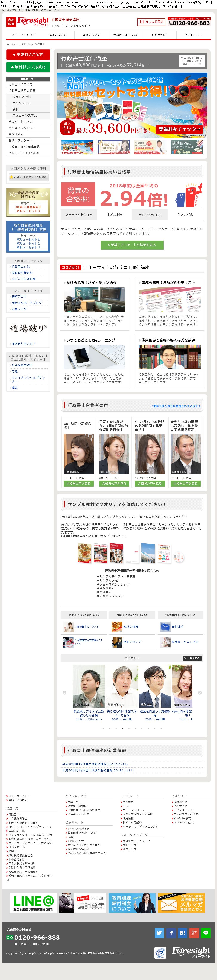This screenshot has height=980, width=217.
Task: Click 合格者の声を見る under 中西 菜緒さん
Action: click(78, 483)
